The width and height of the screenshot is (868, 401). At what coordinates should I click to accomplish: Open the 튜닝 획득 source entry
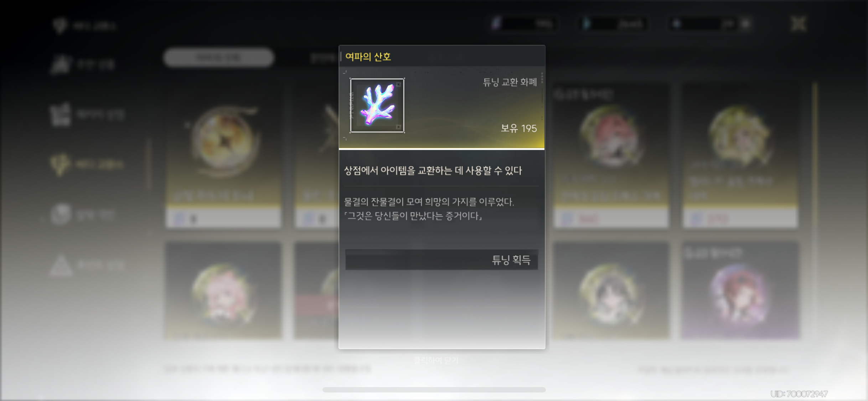pyautogui.click(x=441, y=259)
